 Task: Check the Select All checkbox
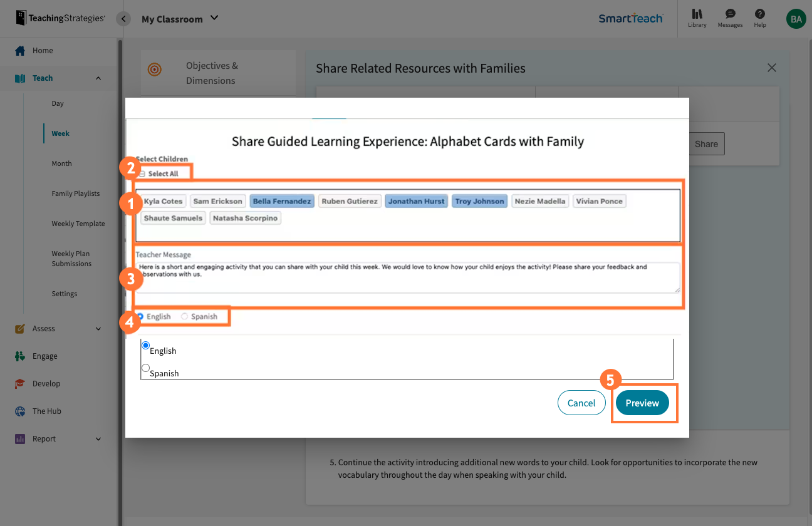pos(142,174)
